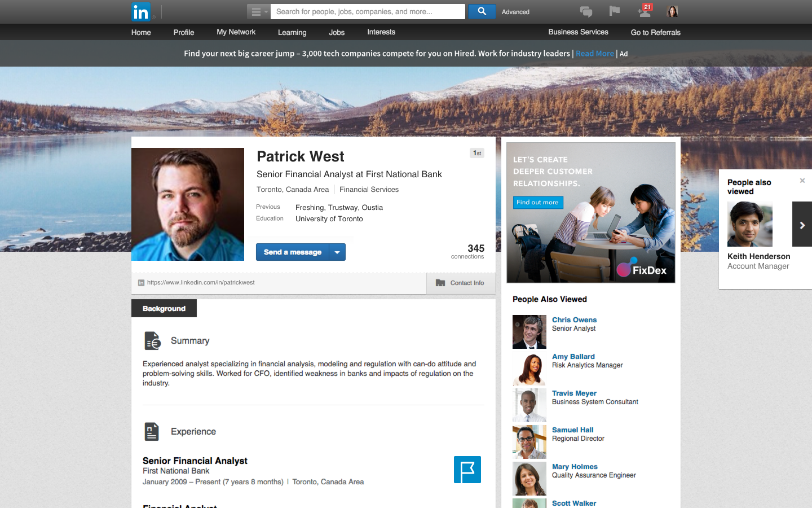Click the Read More ad link
The image size is (812, 508).
pos(594,54)
